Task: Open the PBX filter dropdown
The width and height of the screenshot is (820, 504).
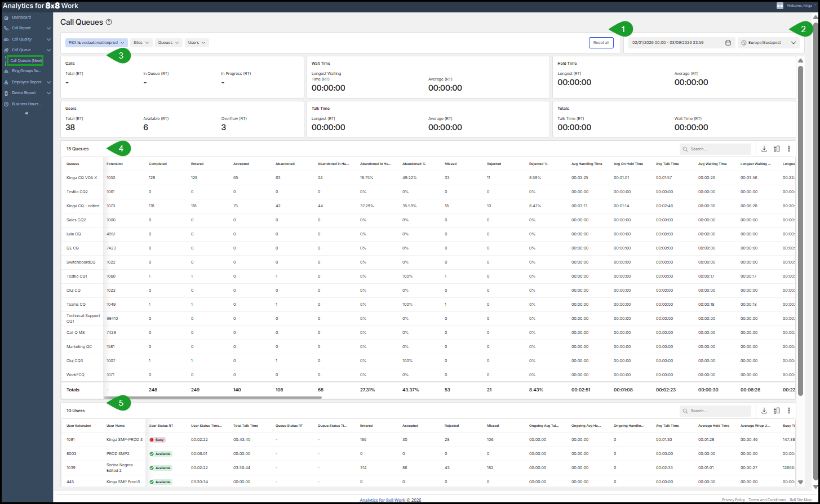Action: [x=96, y=43]
